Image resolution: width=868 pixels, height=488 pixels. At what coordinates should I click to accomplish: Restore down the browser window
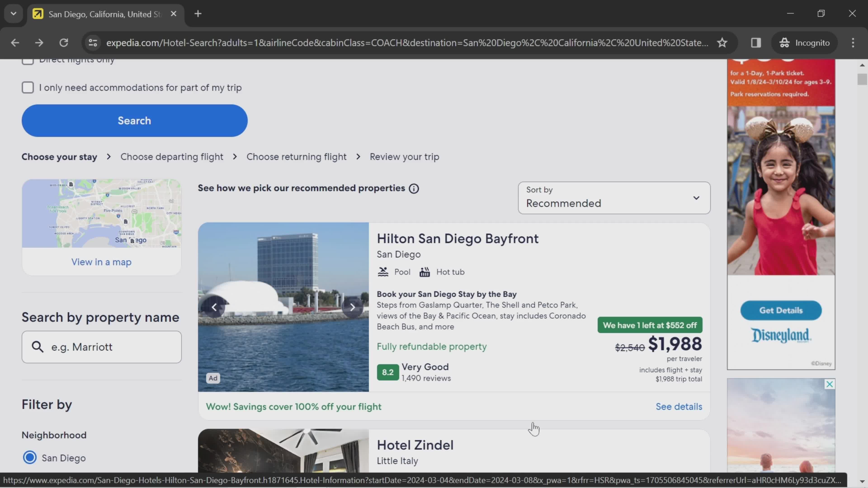point(821,14)
